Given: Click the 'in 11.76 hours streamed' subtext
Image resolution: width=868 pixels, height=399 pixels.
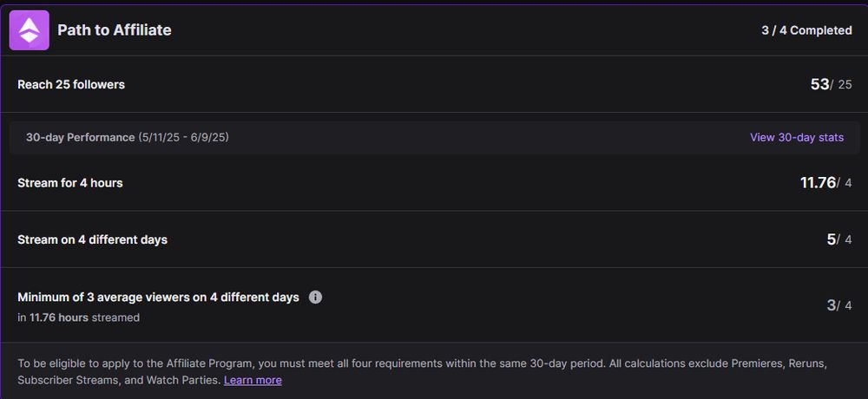Looking at the screenshot, I should tap(78, 317).
